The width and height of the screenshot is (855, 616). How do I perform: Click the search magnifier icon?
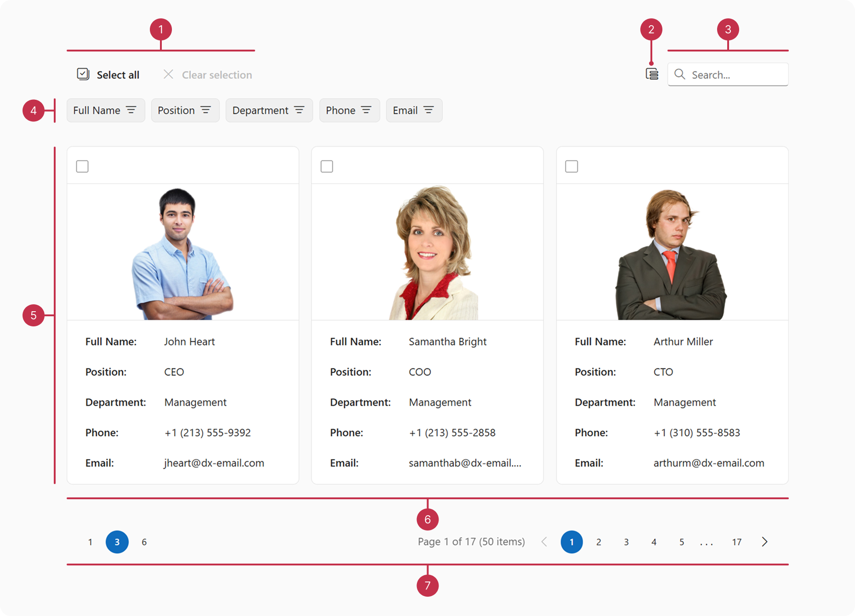coord(680,74)
